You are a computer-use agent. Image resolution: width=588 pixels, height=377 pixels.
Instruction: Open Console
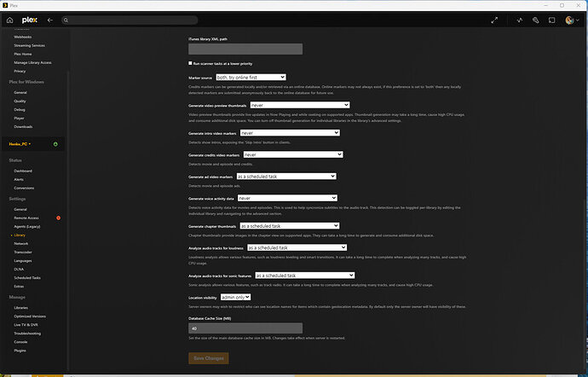pos(20,342)
